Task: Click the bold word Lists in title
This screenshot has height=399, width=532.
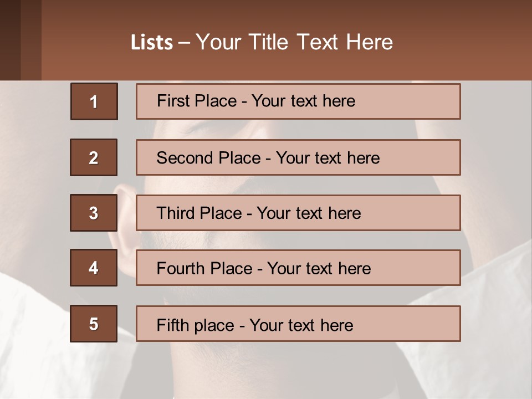Action: pos(152,43)
